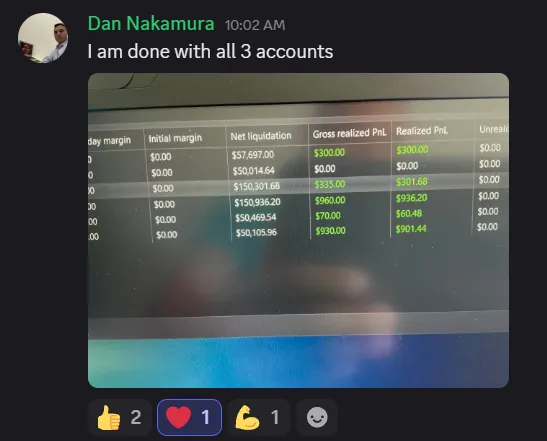Click the $930.00 gross realized value
This screenshot has width=547, height=441.
point(330,231)
